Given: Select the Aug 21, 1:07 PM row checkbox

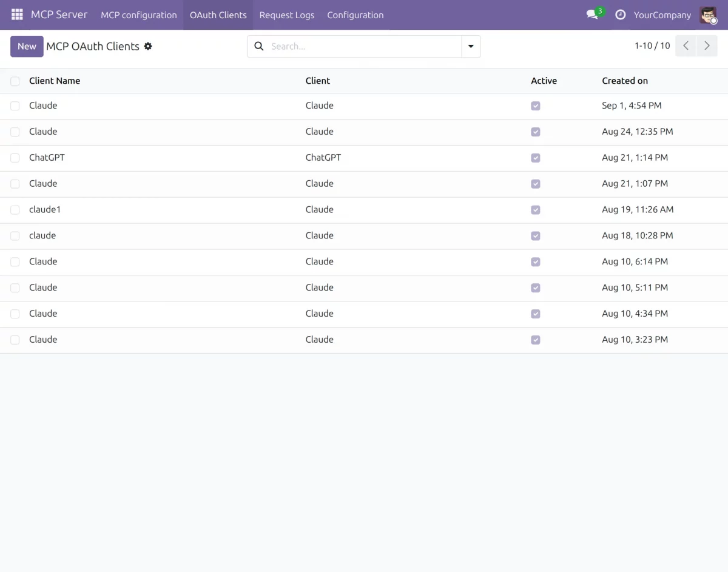Looking at the screenshot, I should (x=15, y=184).
